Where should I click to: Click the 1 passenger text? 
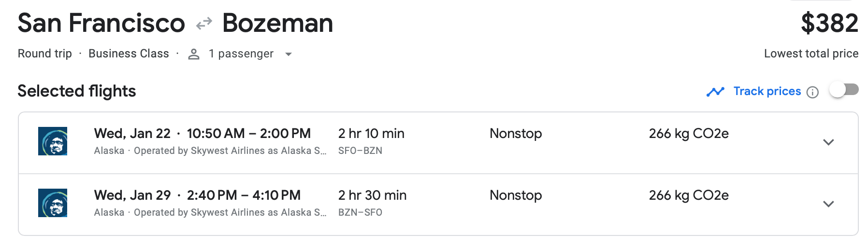tap(241, 54)
